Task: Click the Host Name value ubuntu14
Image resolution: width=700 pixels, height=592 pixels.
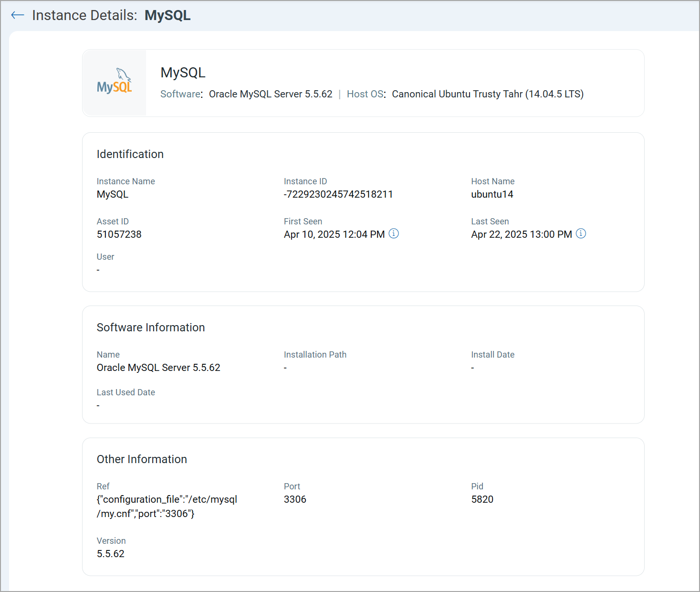Action: click(492, 194)
